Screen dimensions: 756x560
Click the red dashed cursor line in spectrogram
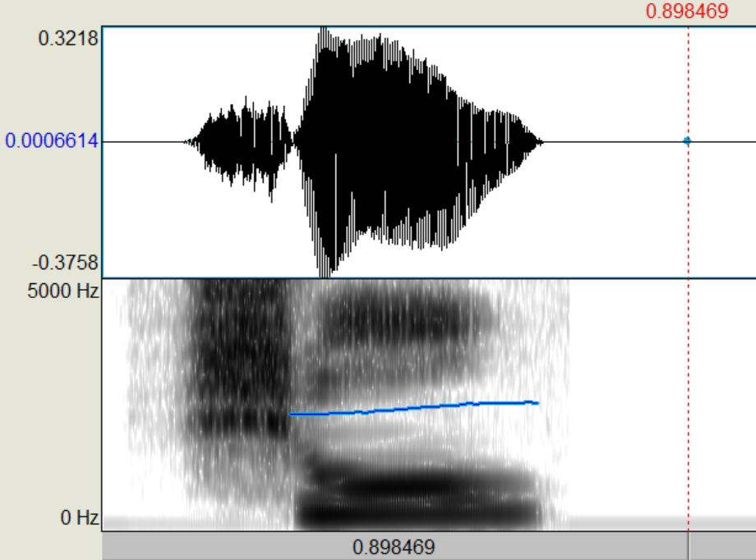688,402
